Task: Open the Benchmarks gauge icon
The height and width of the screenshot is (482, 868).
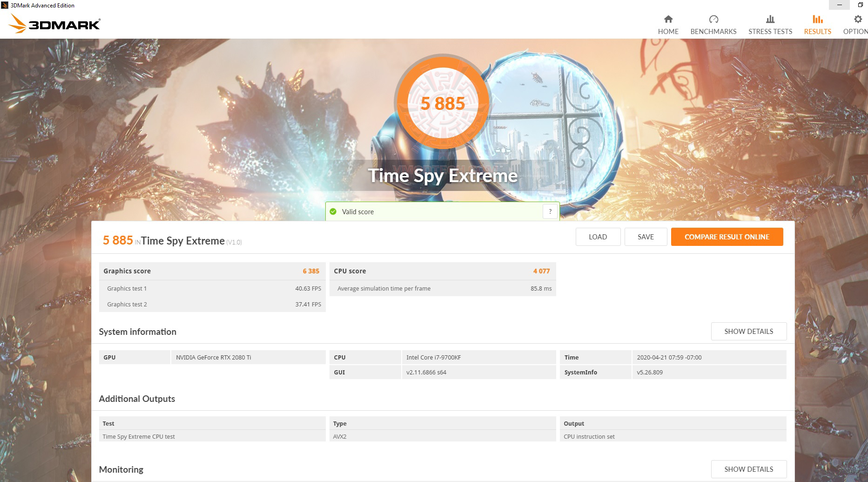Action: 713,19
